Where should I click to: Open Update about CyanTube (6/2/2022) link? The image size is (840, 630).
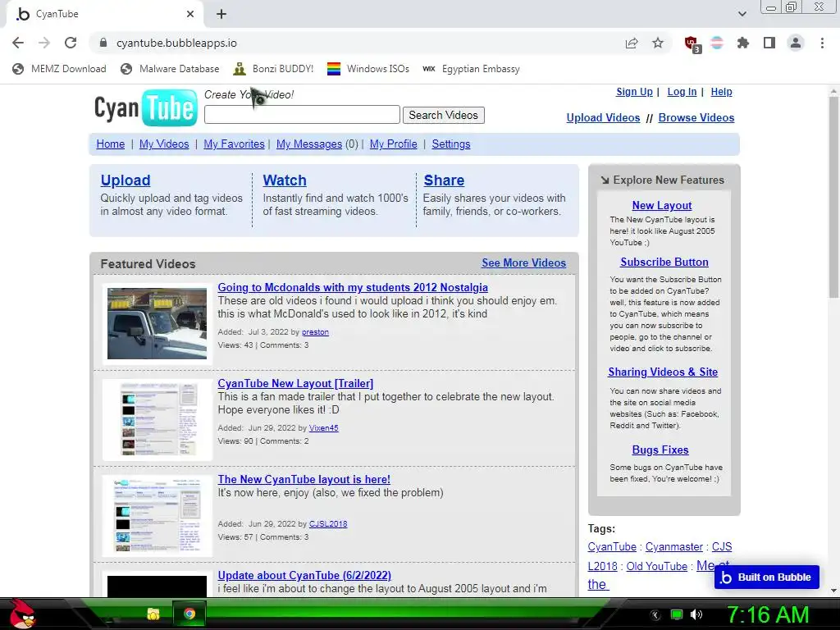coord(304,575)
